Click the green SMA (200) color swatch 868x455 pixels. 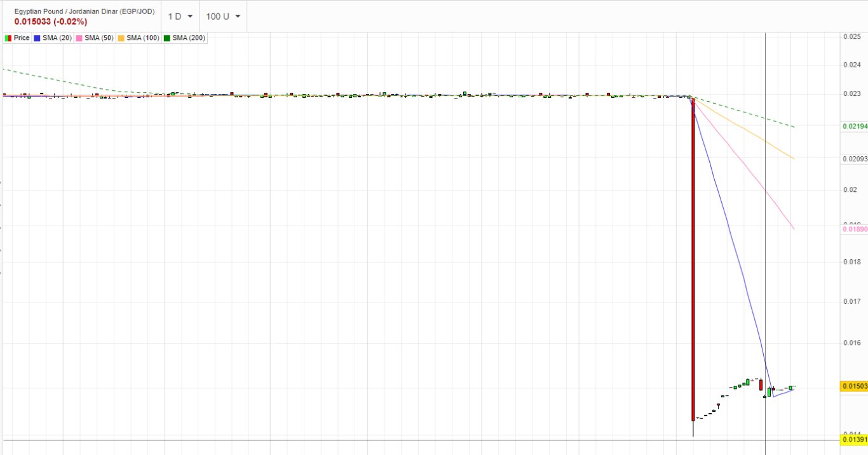click(x=167, y=38)
